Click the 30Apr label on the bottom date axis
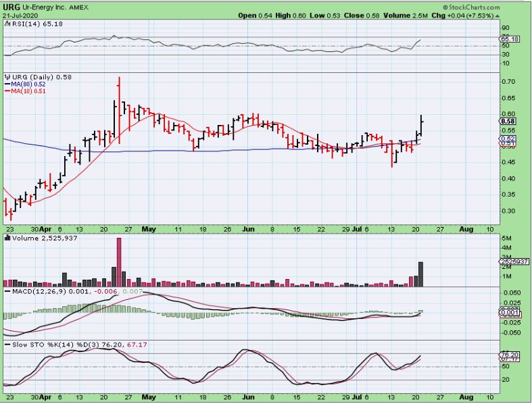This screenshot has height=404, width=532. [41, 397]
